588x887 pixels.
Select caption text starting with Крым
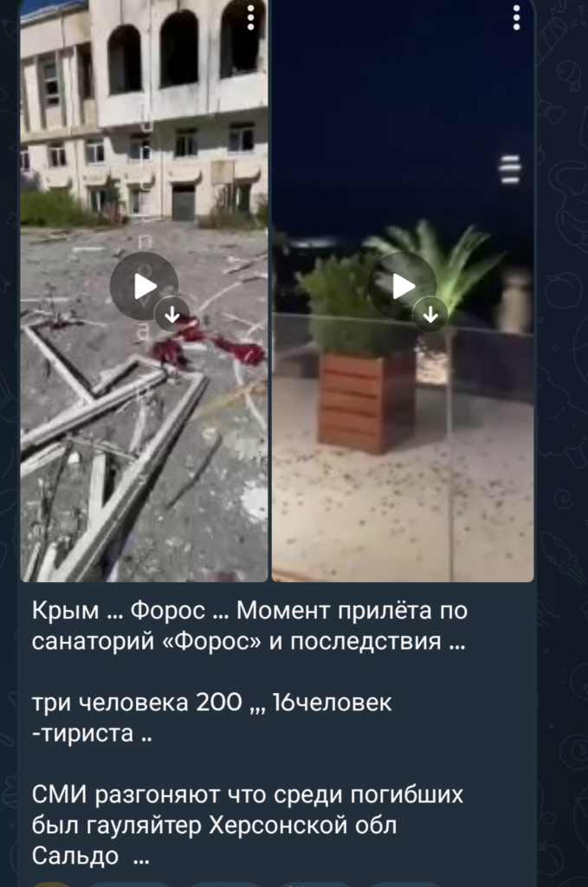click(x=249, y=625)
